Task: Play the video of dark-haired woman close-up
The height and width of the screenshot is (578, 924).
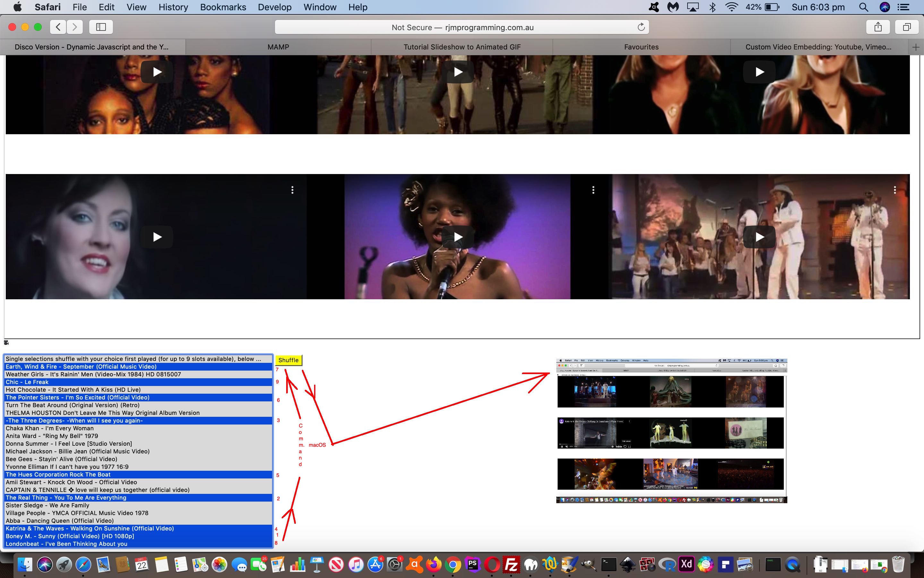Action: click(x=157, y=237)
